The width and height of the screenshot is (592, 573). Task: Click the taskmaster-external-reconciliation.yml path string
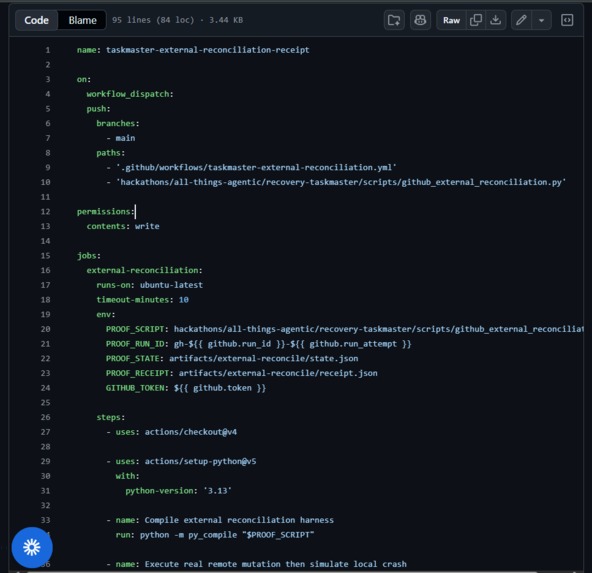(x=256, y=168)
